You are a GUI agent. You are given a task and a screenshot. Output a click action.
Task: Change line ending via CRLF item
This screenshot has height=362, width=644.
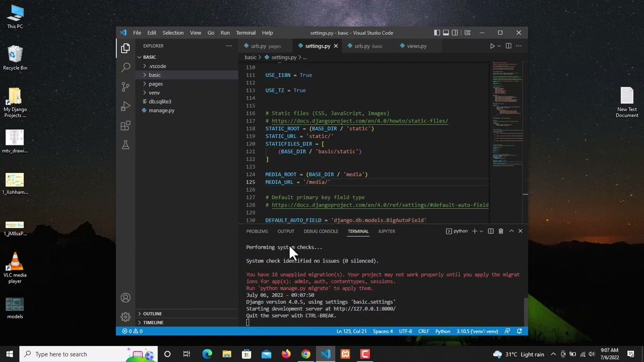pos(424,331)
